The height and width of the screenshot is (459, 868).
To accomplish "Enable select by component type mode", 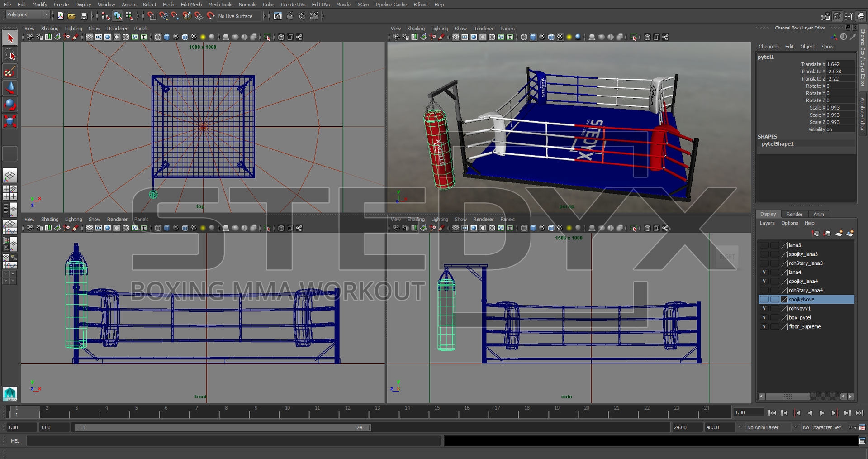I will coord(130,16).
